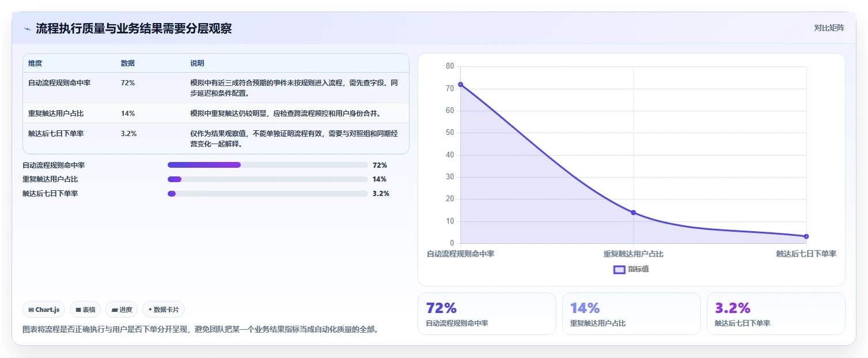Click the 数据卡片 tag chip
This screenshot has height=358, width=868.
pos(164,310)
